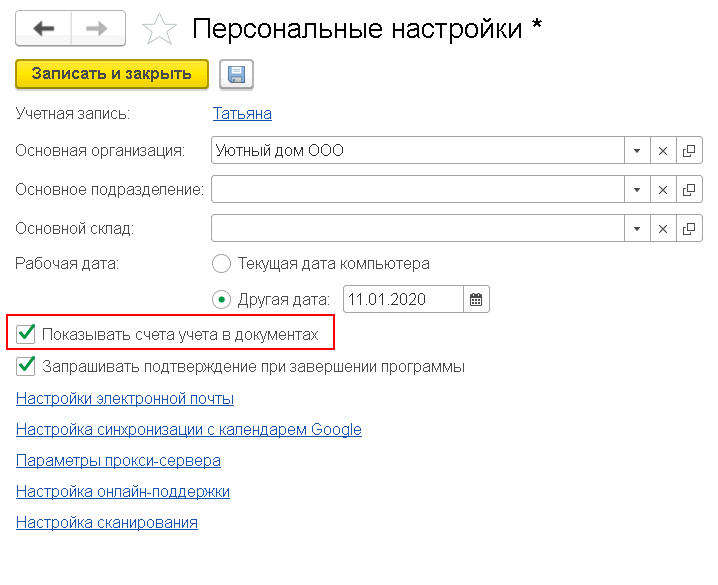Select Текущая дата компьютера radio button
The width and height of the screenshot is (718, 585).
pyautogui.click(x=221, y=264)
